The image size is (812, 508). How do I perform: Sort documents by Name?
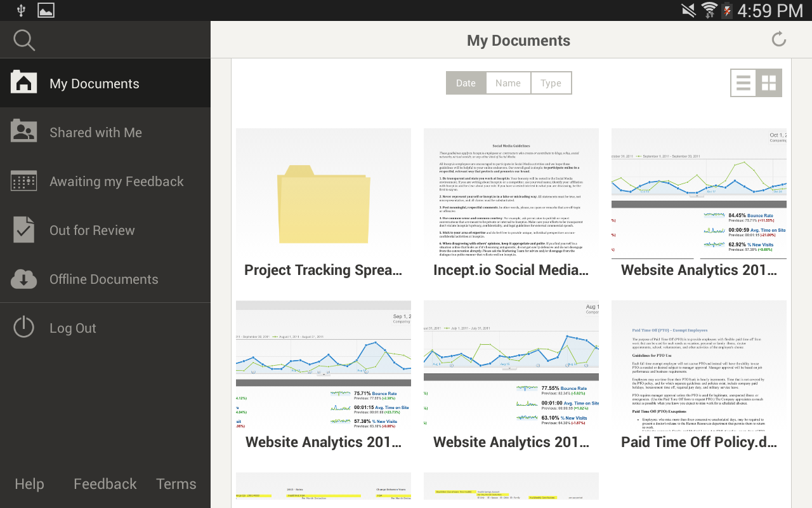(508, 83)
